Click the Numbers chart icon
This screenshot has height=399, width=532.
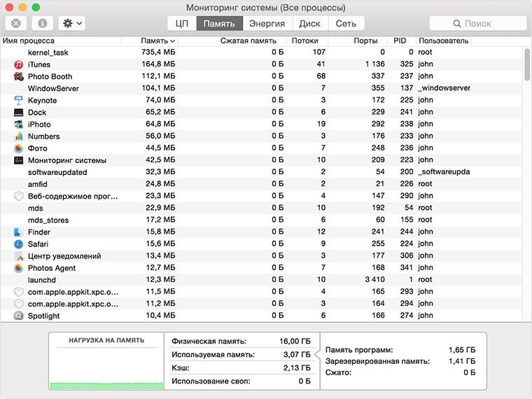point(19,136)
